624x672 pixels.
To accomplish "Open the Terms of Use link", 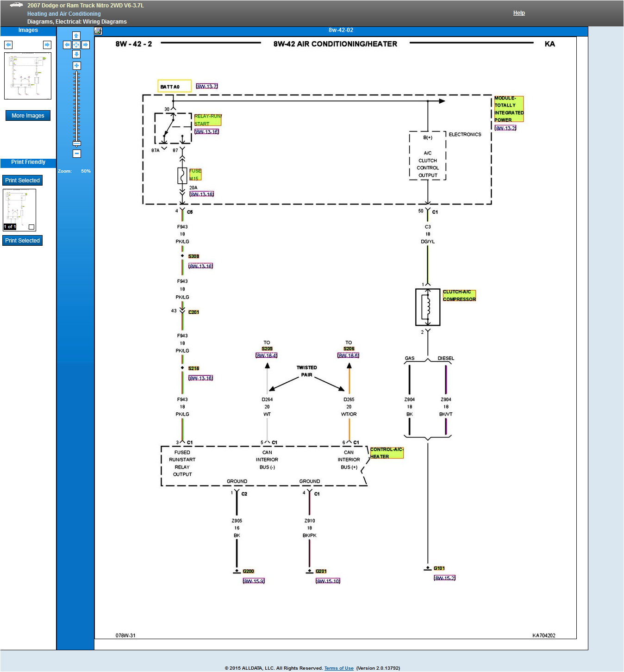I will [x=339, y=668].
